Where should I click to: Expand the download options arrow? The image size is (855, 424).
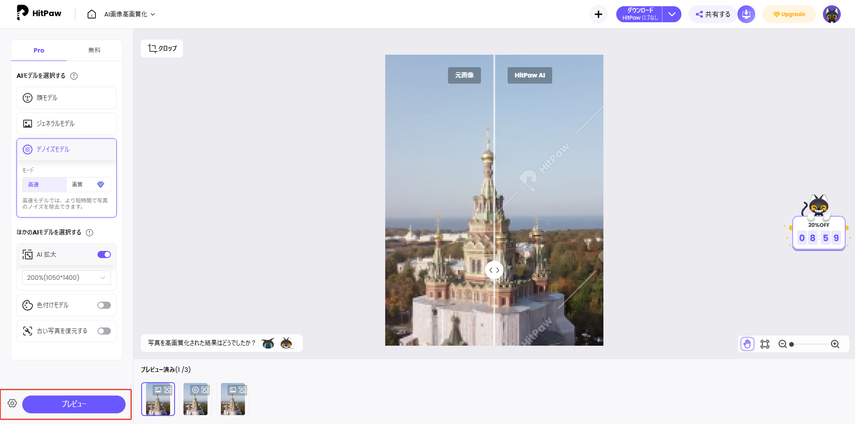tap(672, 14)
